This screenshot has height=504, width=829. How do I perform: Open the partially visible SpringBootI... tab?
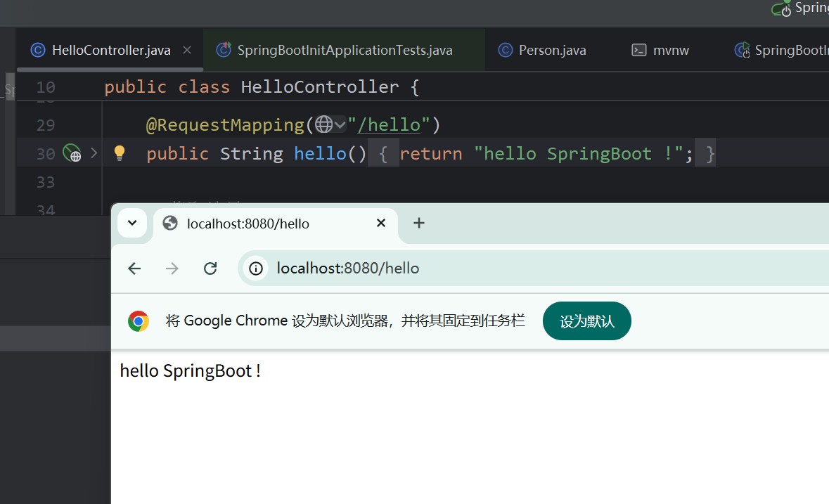coord(780,50)
